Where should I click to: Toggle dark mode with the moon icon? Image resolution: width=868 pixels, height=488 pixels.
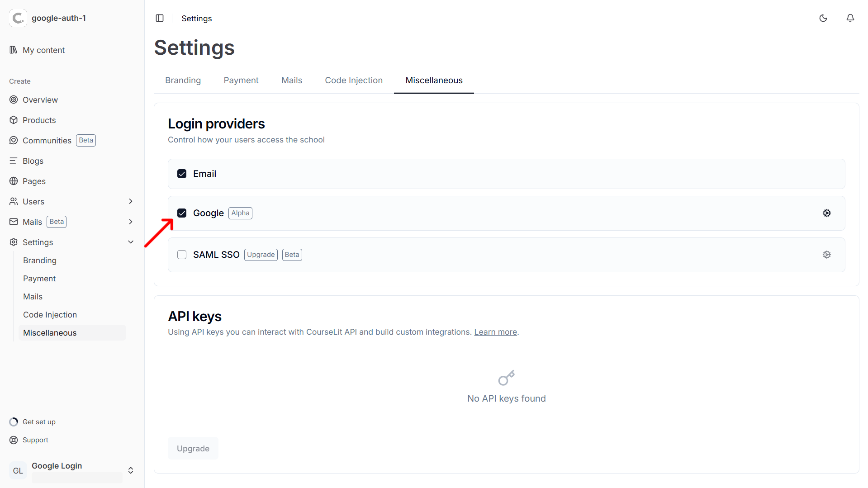(823, 18)
